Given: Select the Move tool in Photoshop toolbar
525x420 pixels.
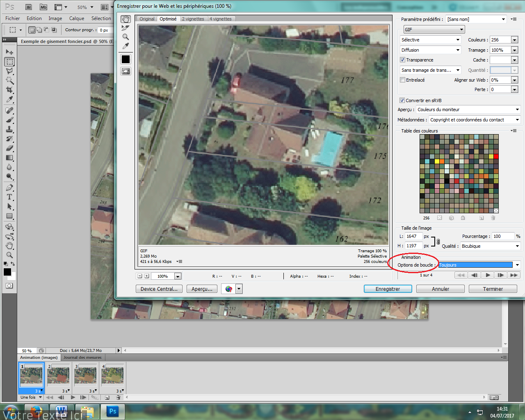Looking at the screenshot, I should pos(9,52).
